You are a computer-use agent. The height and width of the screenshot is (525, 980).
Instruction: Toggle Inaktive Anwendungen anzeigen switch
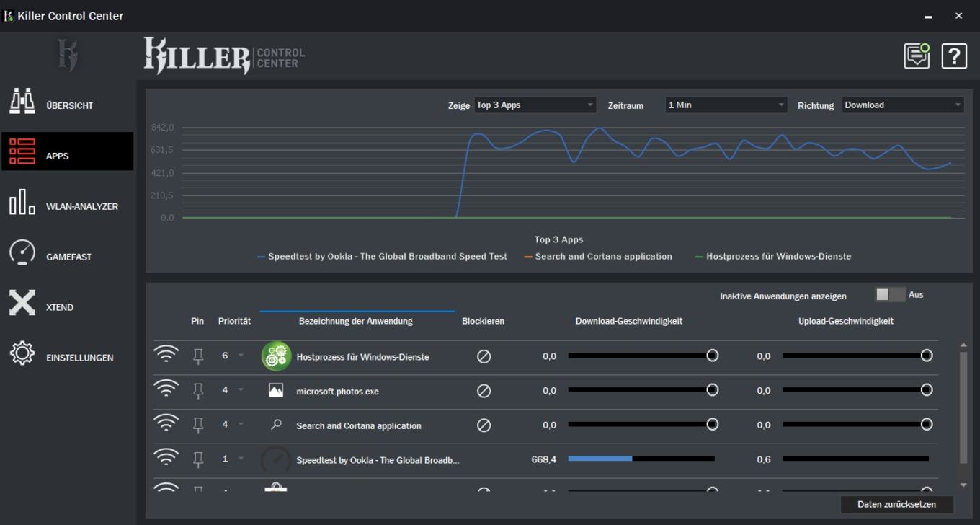click(x=890, y=295)
